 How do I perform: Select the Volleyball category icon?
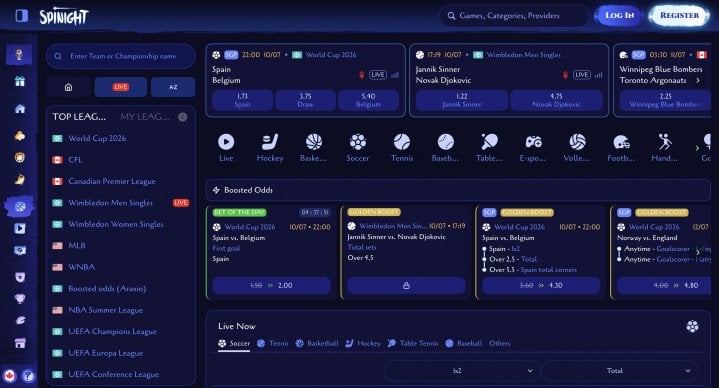click(577, 148)
